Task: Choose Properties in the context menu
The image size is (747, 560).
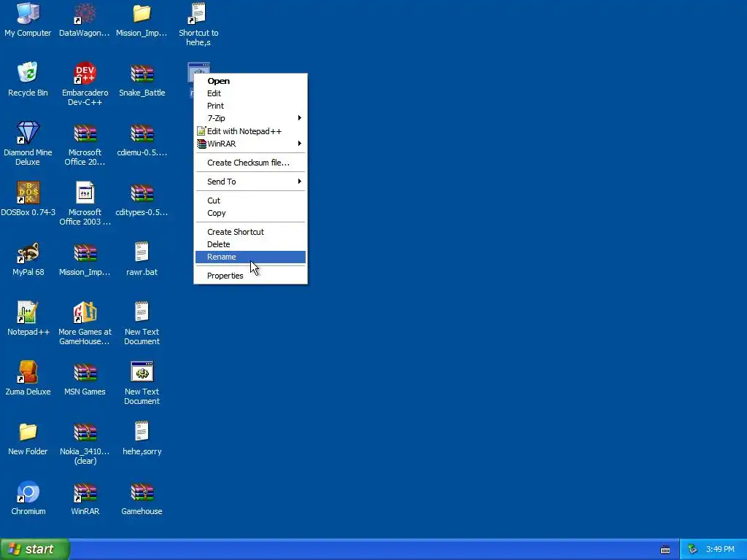Action: click(x=251, y=276)
